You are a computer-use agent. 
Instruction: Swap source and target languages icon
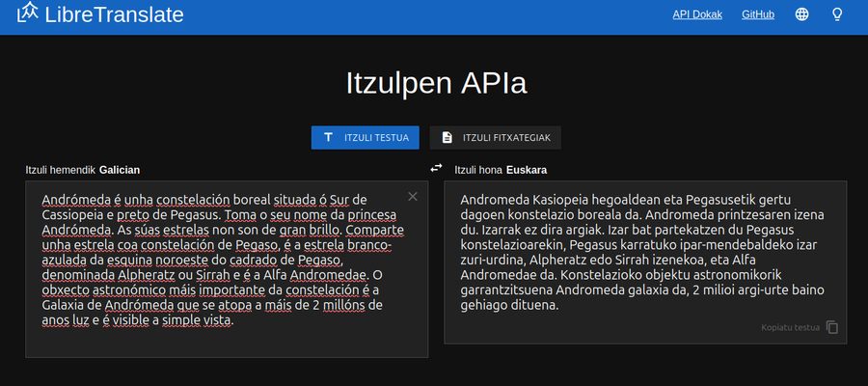point(436,168)
